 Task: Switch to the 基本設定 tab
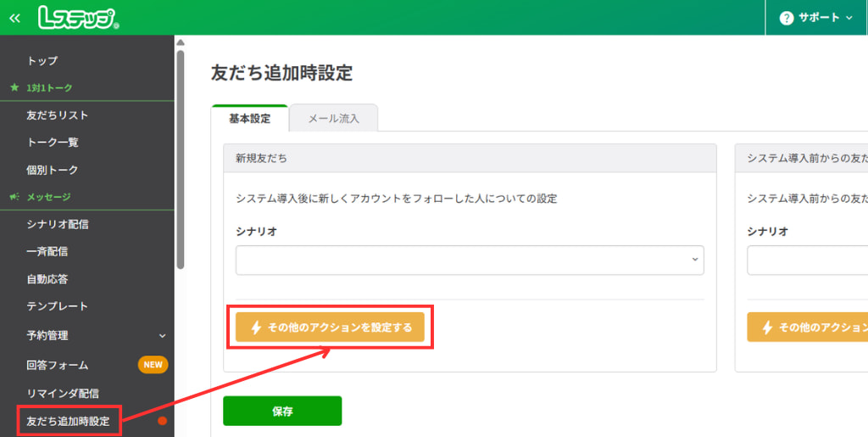click(250, 119)
